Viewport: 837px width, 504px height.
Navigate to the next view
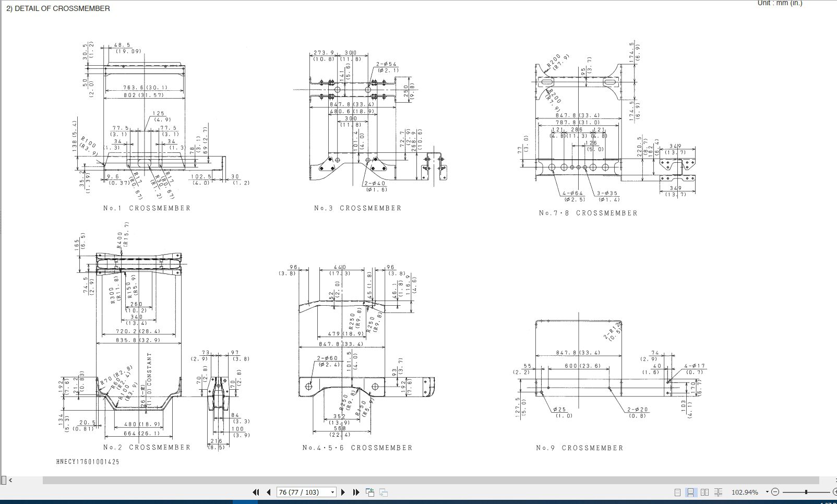click(x=383, y=492)
